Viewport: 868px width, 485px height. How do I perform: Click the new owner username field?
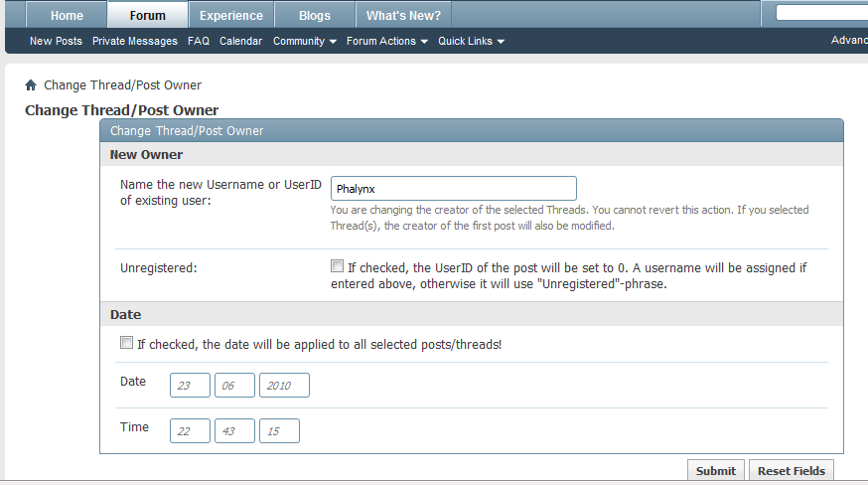[453, 189]
